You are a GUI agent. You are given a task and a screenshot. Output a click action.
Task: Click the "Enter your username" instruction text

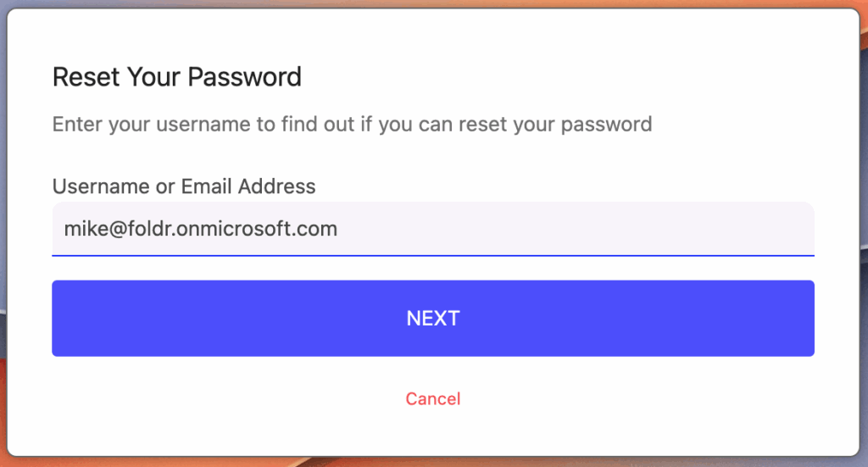pos(352,125)
